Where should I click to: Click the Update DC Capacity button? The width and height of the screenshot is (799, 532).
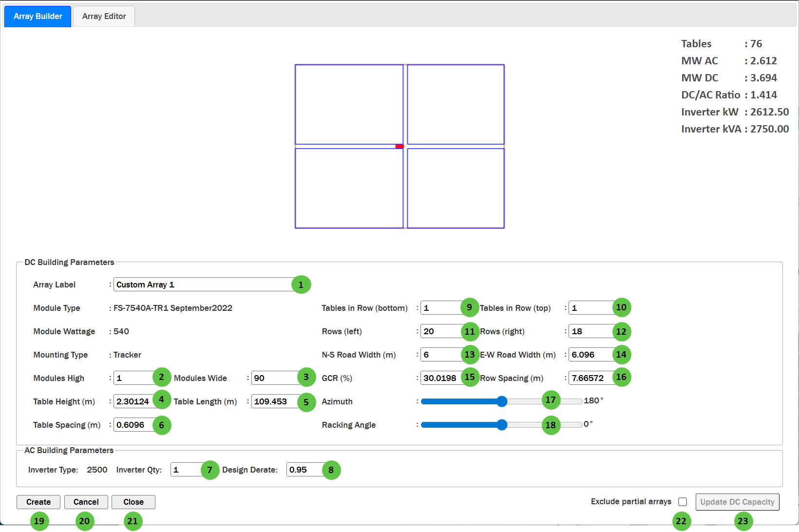coord(737,502)
